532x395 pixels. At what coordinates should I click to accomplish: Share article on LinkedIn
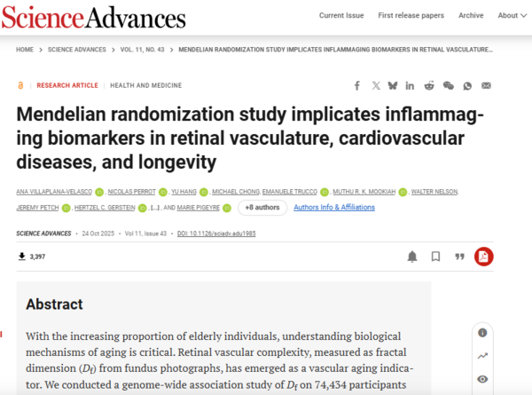click(x=410, y=85)
